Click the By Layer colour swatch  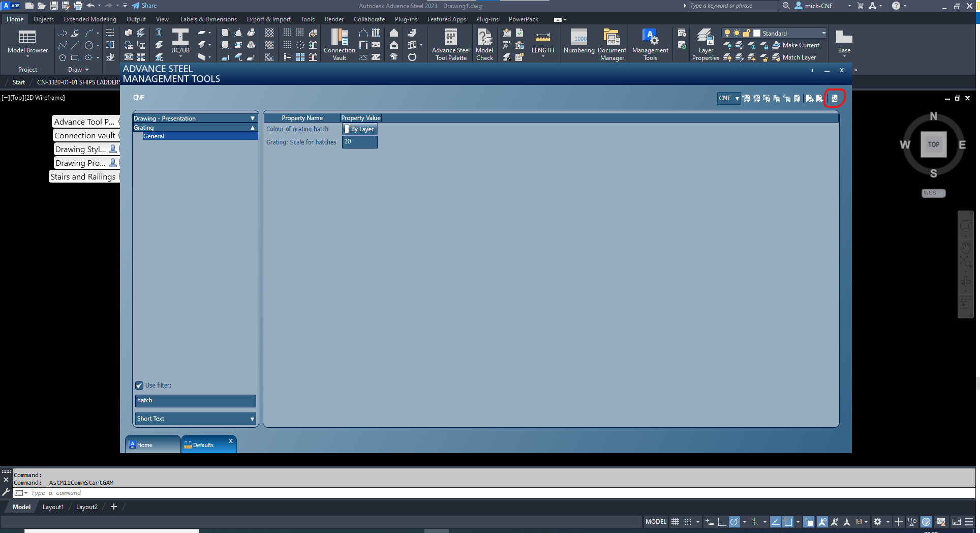point(359,129)
